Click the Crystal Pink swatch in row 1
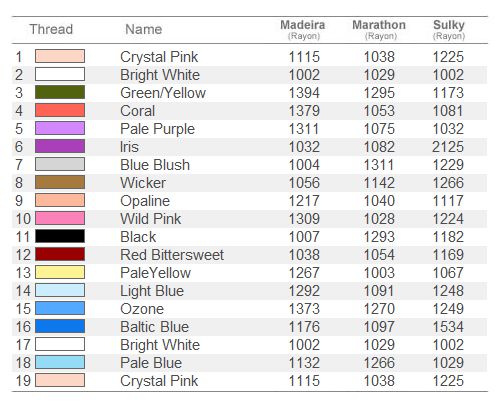The height and width of the screenshot is (402, 500). click(60, 56)
